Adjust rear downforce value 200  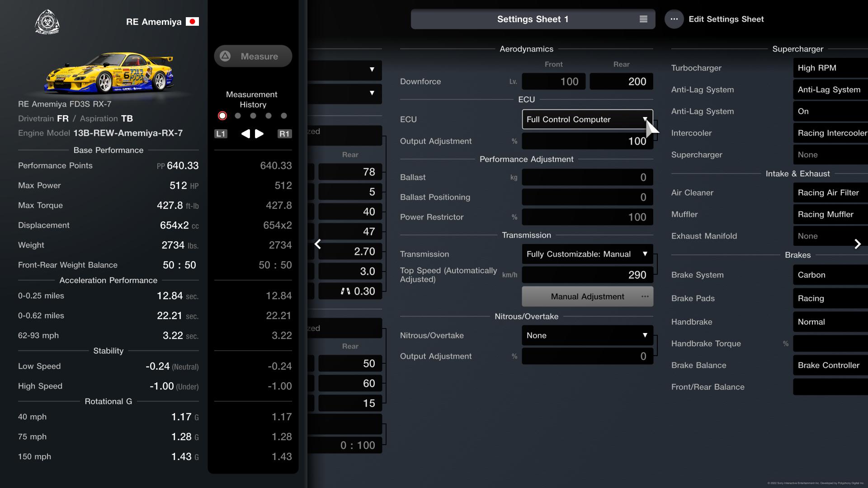[x=621, y=81]
